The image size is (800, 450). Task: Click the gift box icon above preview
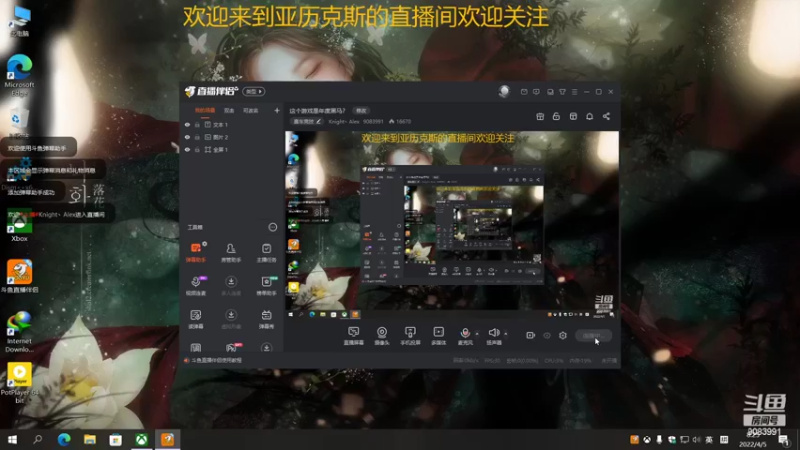click(x=540, y=116)
